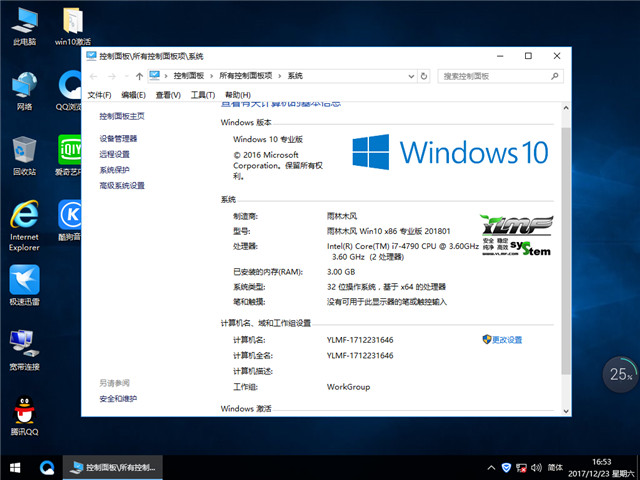Close the system control panel window
Viewport: 640px width, 480px height.
tap(557, 56)
